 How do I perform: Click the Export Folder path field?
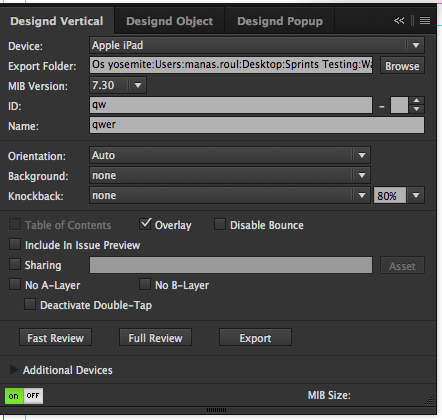pyautogui.click(x=231, y=64)
